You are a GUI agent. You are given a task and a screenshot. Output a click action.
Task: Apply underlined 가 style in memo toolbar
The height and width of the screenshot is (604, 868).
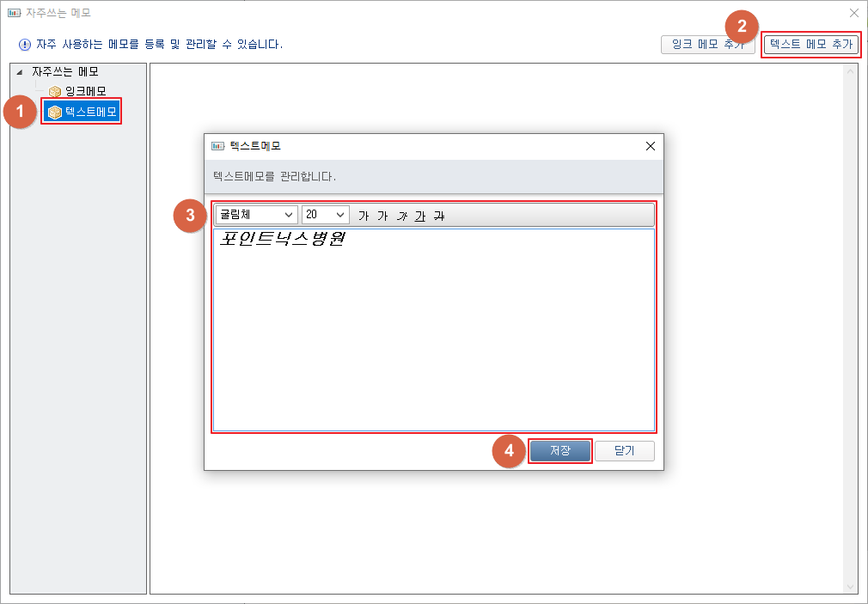(420, 216)
